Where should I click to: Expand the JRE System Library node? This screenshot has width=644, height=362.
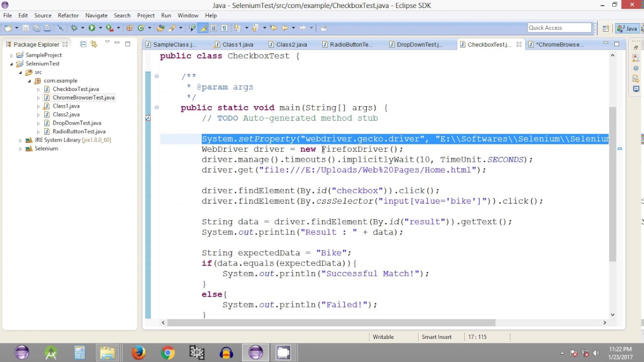click(x=21, y=140)
